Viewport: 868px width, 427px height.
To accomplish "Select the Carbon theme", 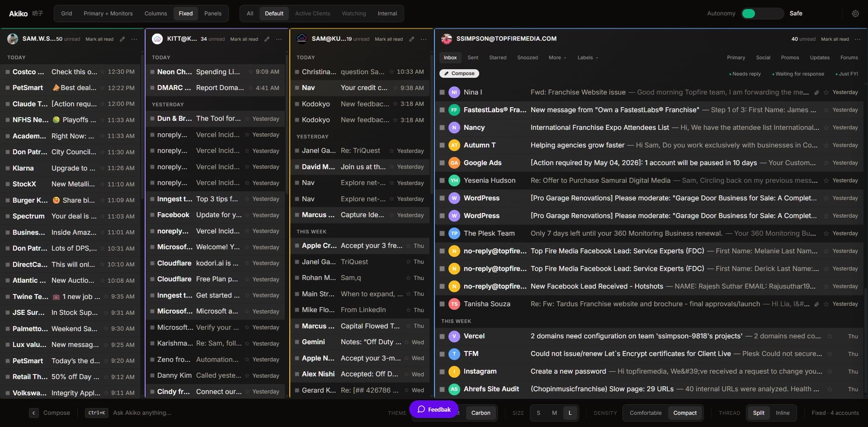I will click(x=481, y=413).
